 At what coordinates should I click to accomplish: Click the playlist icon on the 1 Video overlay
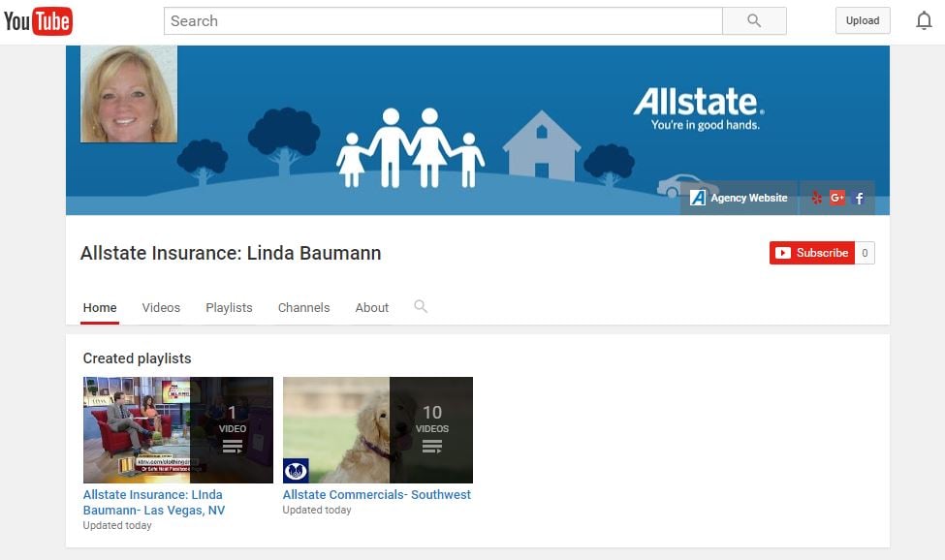pyautogui.click(x=232, y=447)
